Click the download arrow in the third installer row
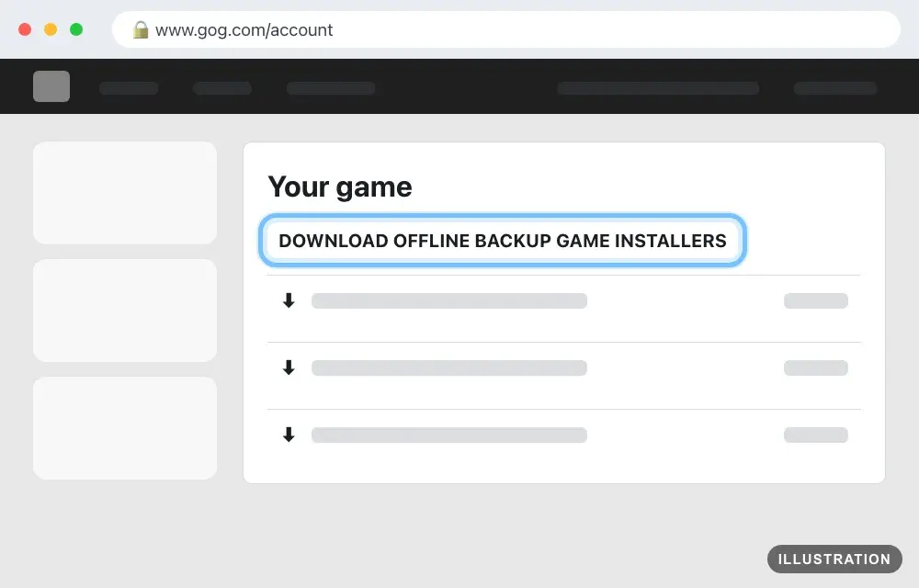The width and height of the screenshot is (919, 588). coord(289,435)
